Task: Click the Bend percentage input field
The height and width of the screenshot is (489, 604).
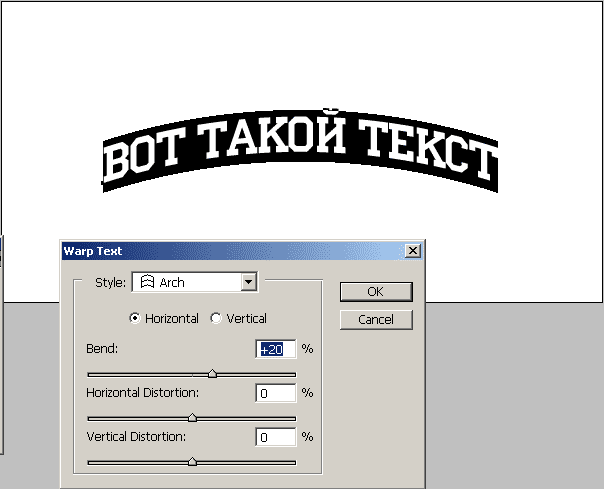Action: 276,349
